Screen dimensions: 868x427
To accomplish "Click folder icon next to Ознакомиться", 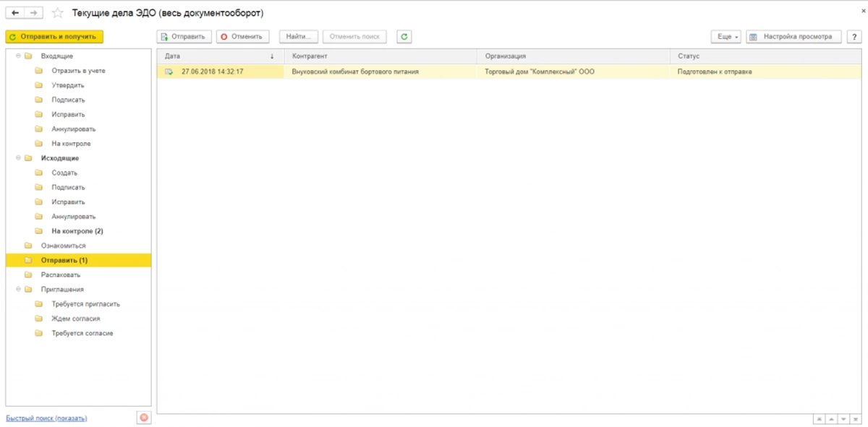I will click(x=28, y=246).
